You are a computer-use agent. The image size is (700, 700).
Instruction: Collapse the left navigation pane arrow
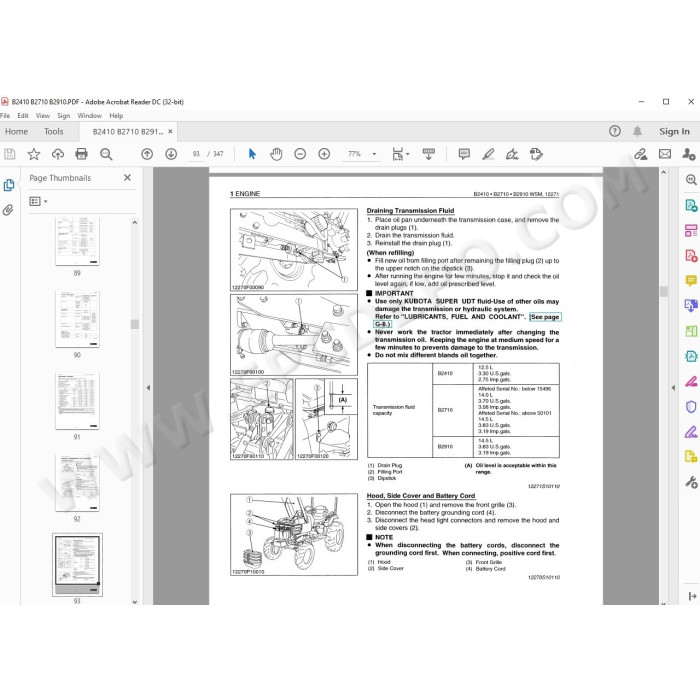[x=148, y=388]
